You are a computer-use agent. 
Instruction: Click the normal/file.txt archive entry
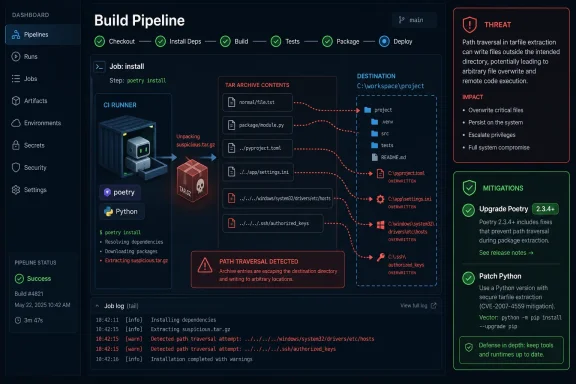258,102
